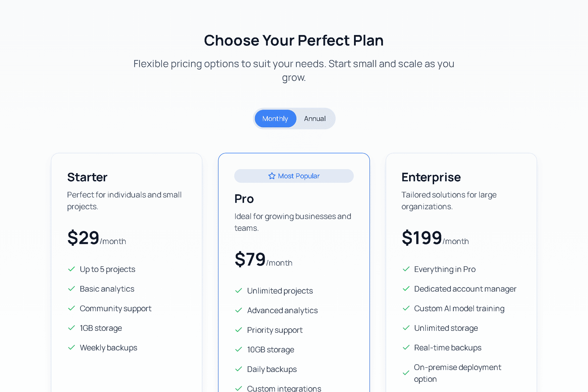The image size is (588, 392).
Task: Click the $29 per month price
Action: coord(96,238)
